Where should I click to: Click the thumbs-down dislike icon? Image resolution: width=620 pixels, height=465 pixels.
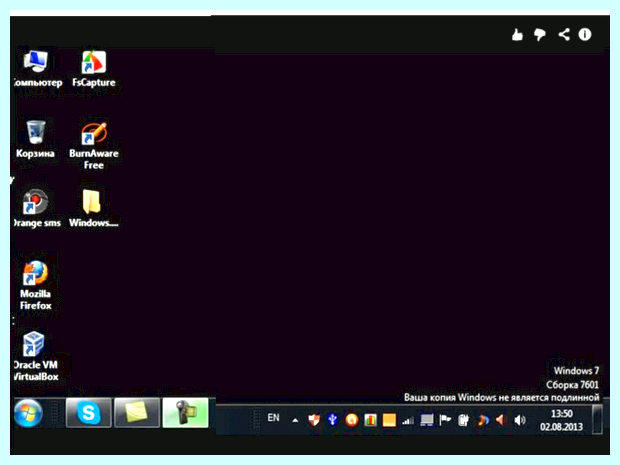coord(540,35)
